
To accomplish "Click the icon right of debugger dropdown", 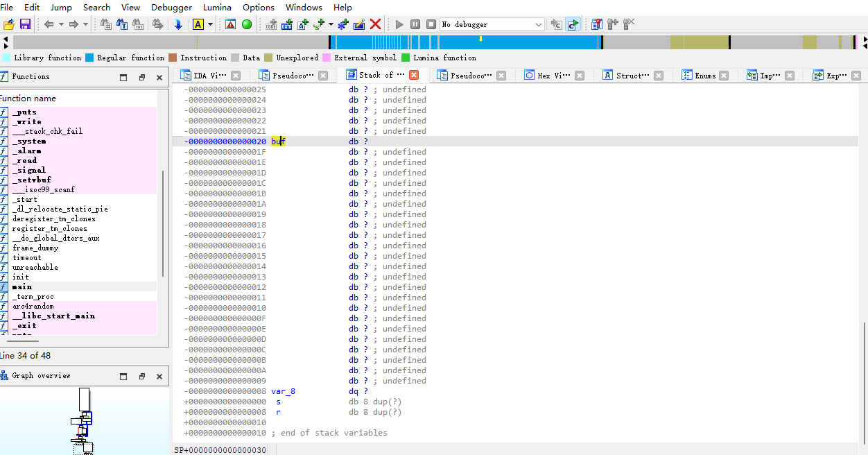I will point(556,24).
